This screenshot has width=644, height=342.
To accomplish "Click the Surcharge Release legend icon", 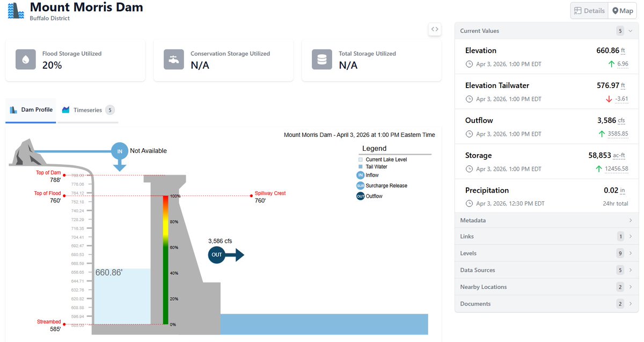I will coord(361,186).
